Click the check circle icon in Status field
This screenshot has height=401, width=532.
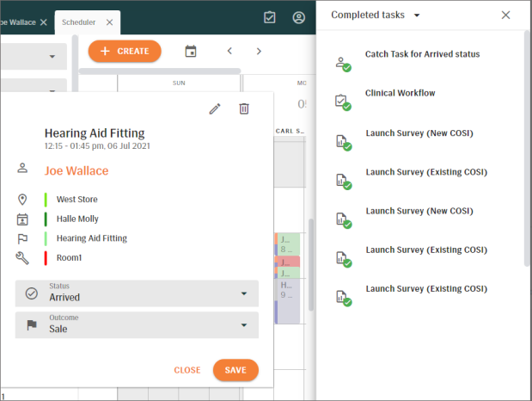(x=32, y=293)
